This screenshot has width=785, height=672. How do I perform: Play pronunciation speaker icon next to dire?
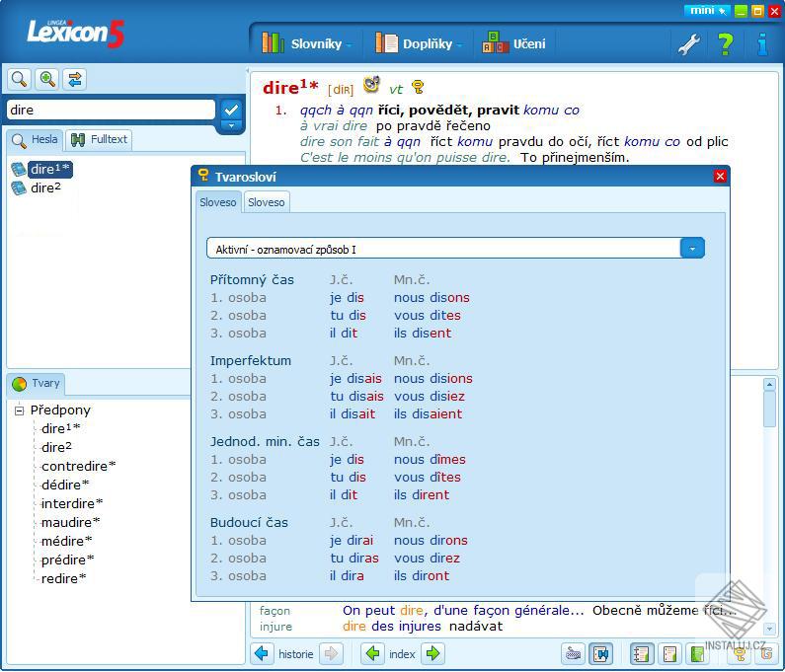pyautogui.click(x=371, y=85)
